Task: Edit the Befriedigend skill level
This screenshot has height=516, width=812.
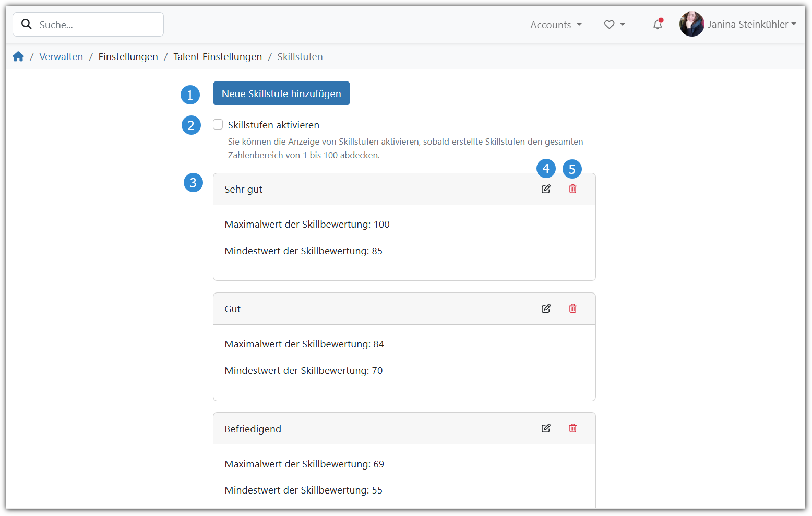Action: 546,428
